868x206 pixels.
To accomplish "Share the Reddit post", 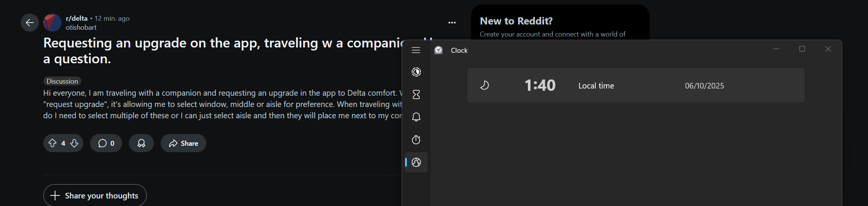I will [183, 143].
